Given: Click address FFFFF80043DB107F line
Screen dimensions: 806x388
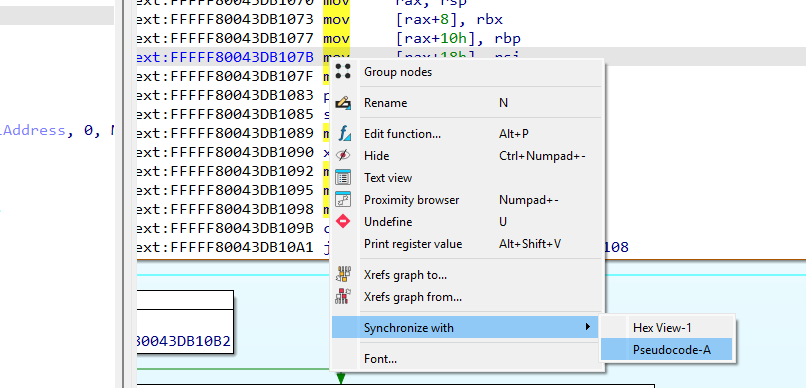Looking at the screenshot, I should tap(225, 77).
